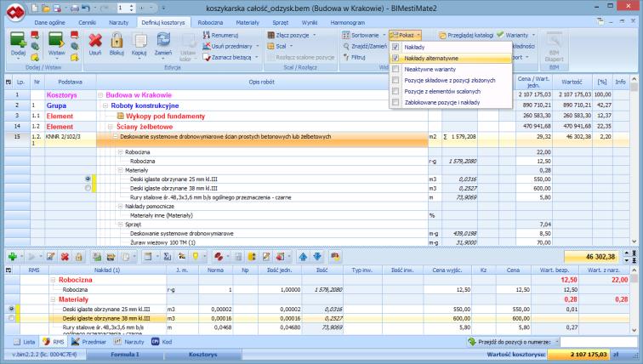Click the undo arrow icon

point(85,9)
